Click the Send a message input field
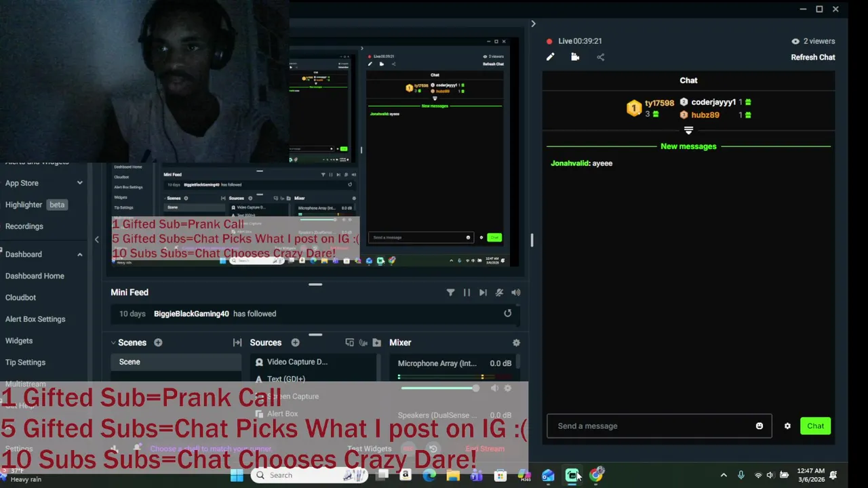The image size is (868, 488). [x=659, y=426]
